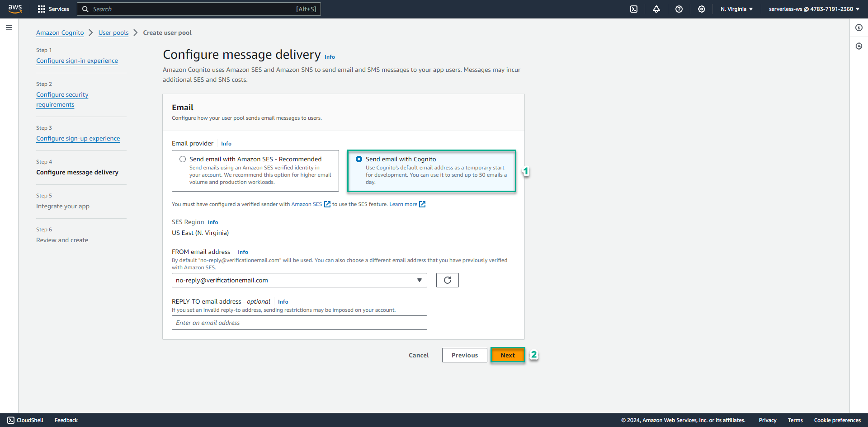Go to Step 1 Configure sign-in experience
Screen dimensions: 868x427
pyautogui.click(x=77, y=61)
